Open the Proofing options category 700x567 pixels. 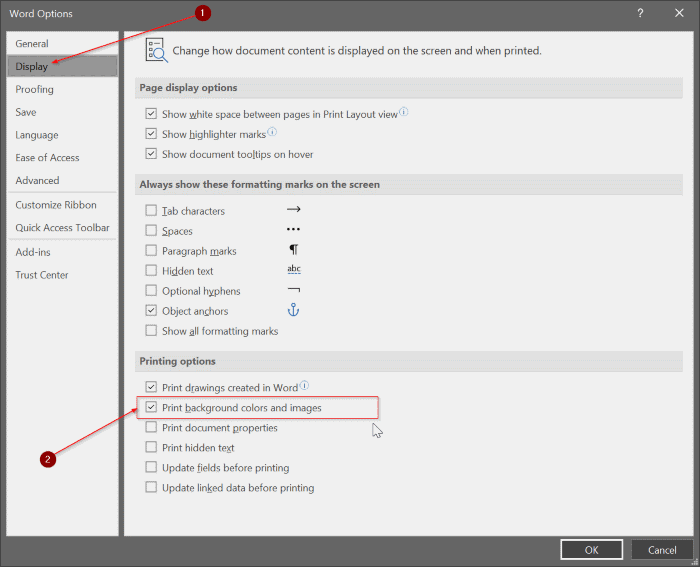[x=62, y=89]
